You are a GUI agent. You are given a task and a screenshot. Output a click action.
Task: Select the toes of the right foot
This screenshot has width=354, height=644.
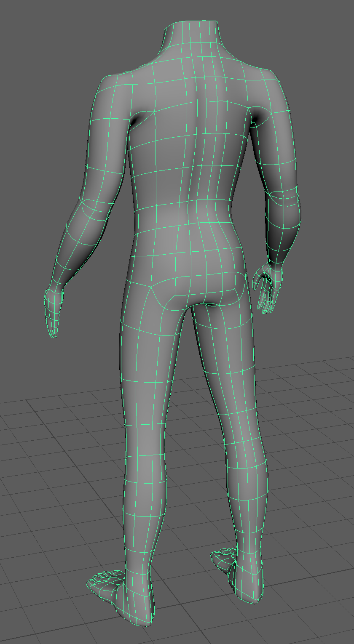point(222,556)
